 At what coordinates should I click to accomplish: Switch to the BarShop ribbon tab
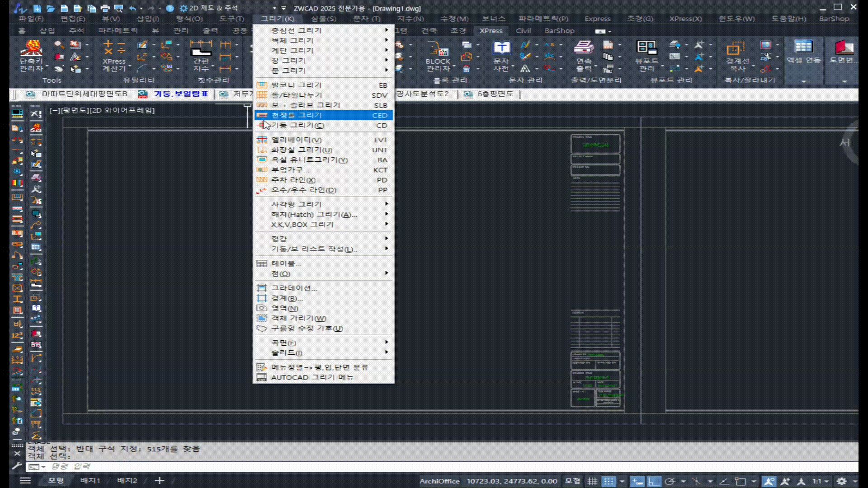click(x=559, y=31)
